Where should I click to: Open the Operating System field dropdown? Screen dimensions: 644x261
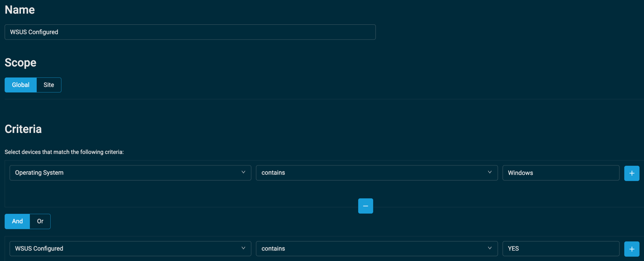pyautogui.click(x=130, y=172)
